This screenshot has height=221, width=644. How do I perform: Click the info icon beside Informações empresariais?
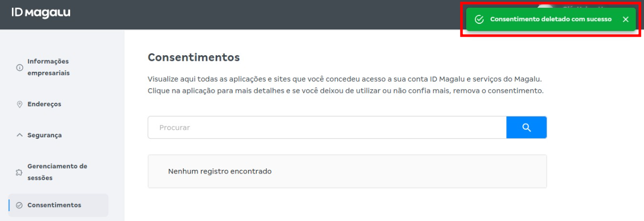click(20, 67)
